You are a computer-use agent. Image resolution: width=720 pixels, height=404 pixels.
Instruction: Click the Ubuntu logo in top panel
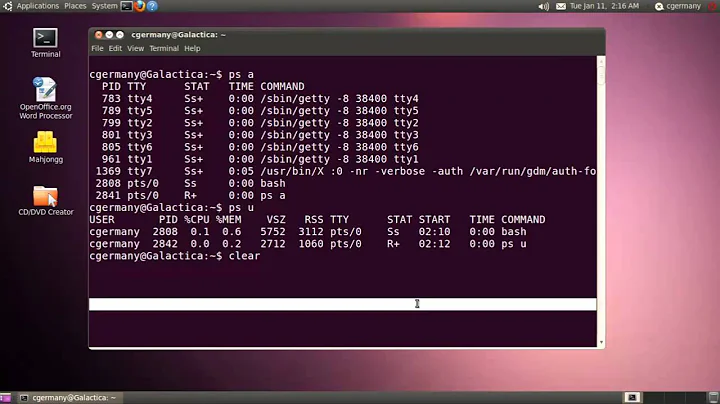point(7,6)
